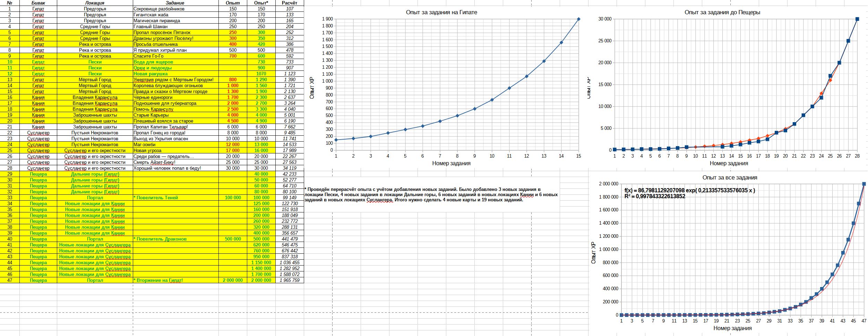Image resolution: width=868 pixels, height=336 pixels.
Task: Select cell "Сокровище разбойников"
Action: point(159,9)
